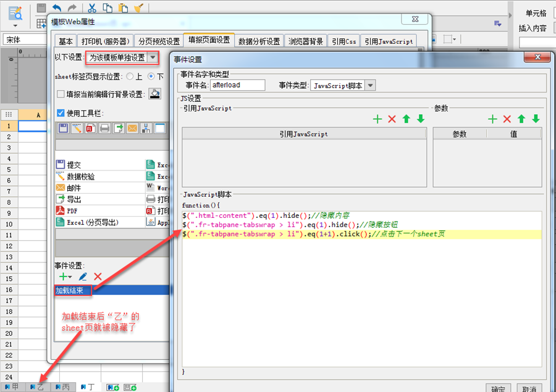
Task: Switch to the 引用JavaScript tab
Action: pyautogui.click(x=389, y=41)
